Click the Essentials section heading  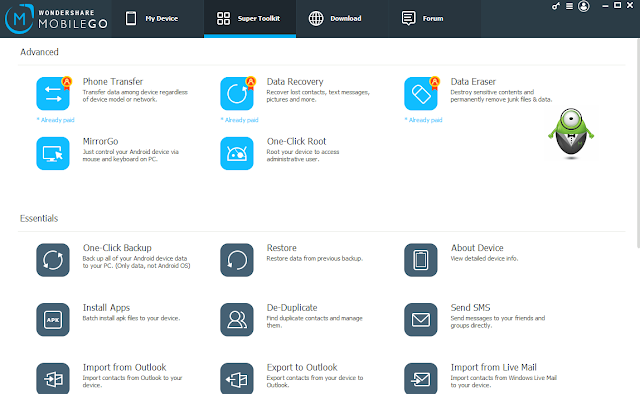39,218
